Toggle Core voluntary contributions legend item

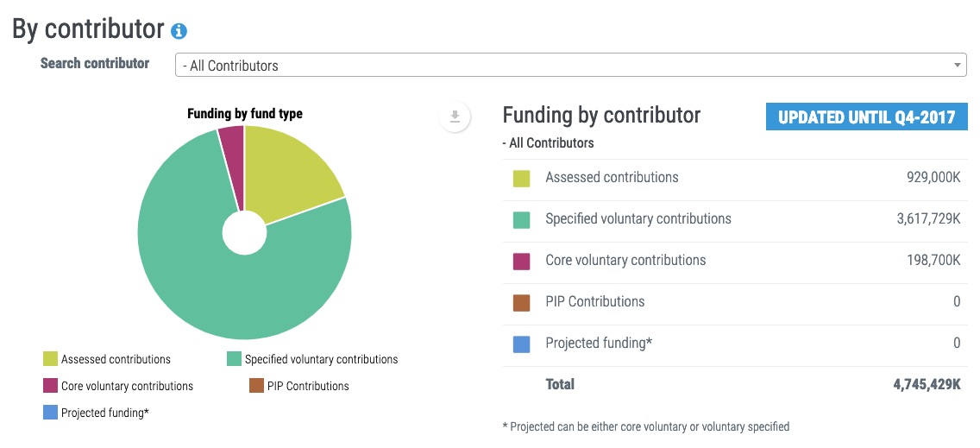pyautogui.click(x=118, y=386)
